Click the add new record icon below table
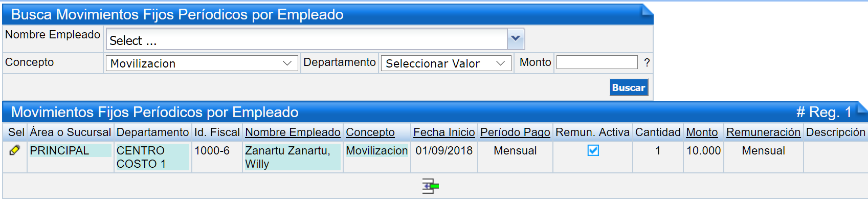868x201 pixels. (431, 186)
